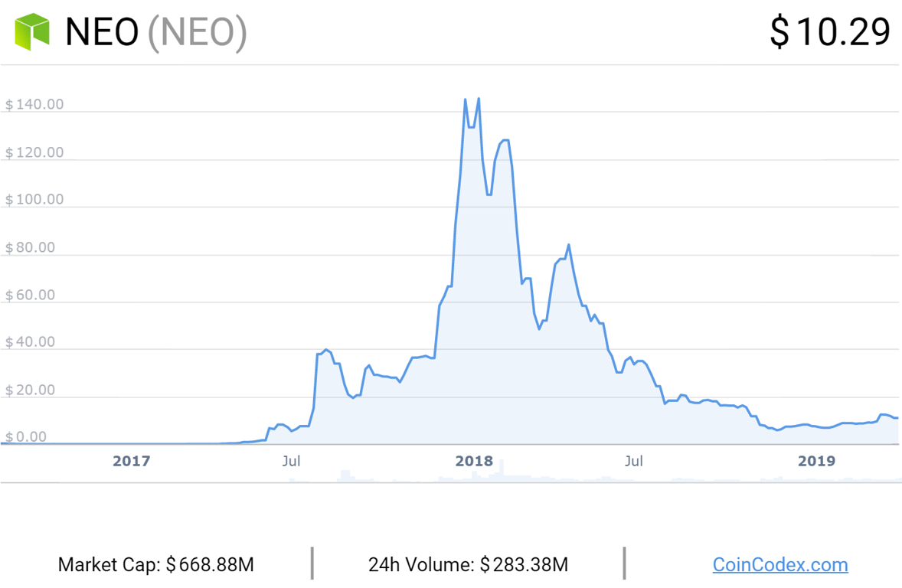The height and width of the screenshot is (588, 902).
Task: Open the CoinCodex.com link
Action: pos(780,564)
